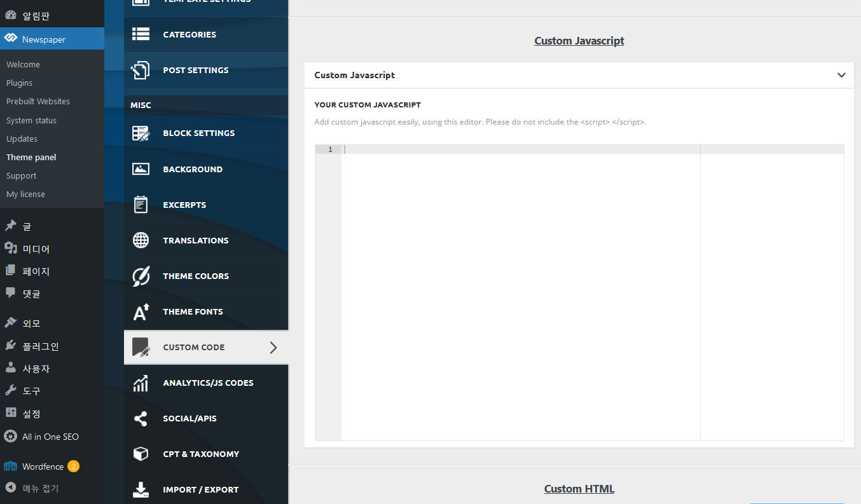Image resolution: width=861 pixels, height=504 pixels.
Task: Open the TRANSLATIONS panel tab
Action: (x=206, y=240)
